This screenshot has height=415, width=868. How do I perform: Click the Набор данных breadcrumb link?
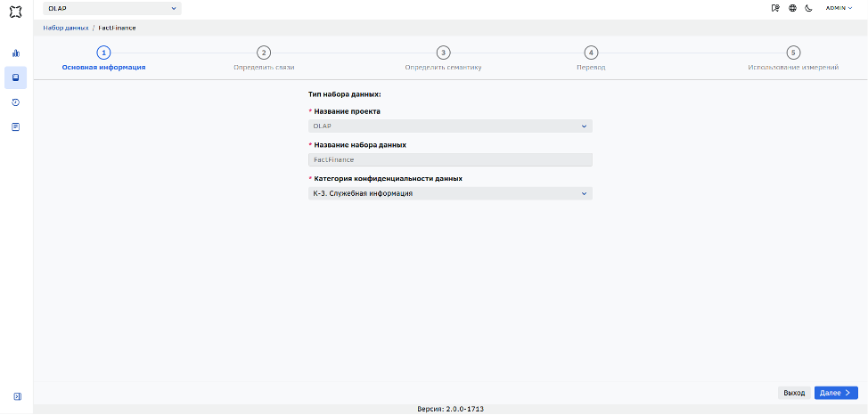tap(66, 28)
